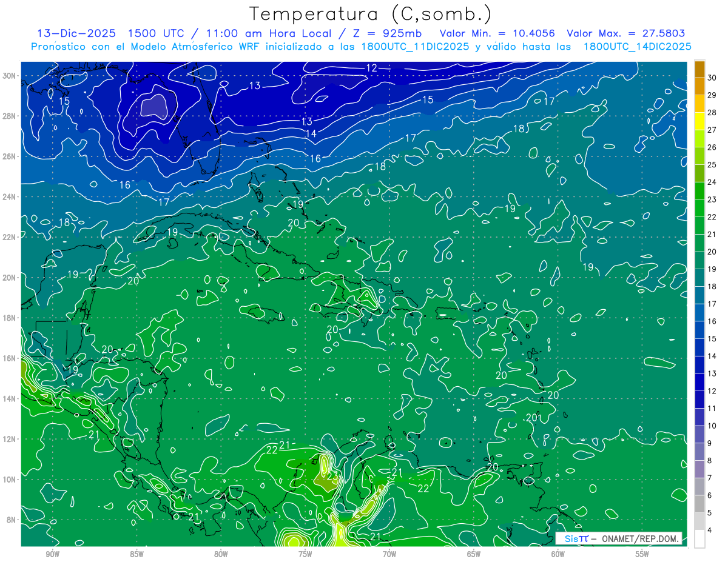Click colorbar value label 24
Viewport: 728px width, 562px height.
coord(712,181)
